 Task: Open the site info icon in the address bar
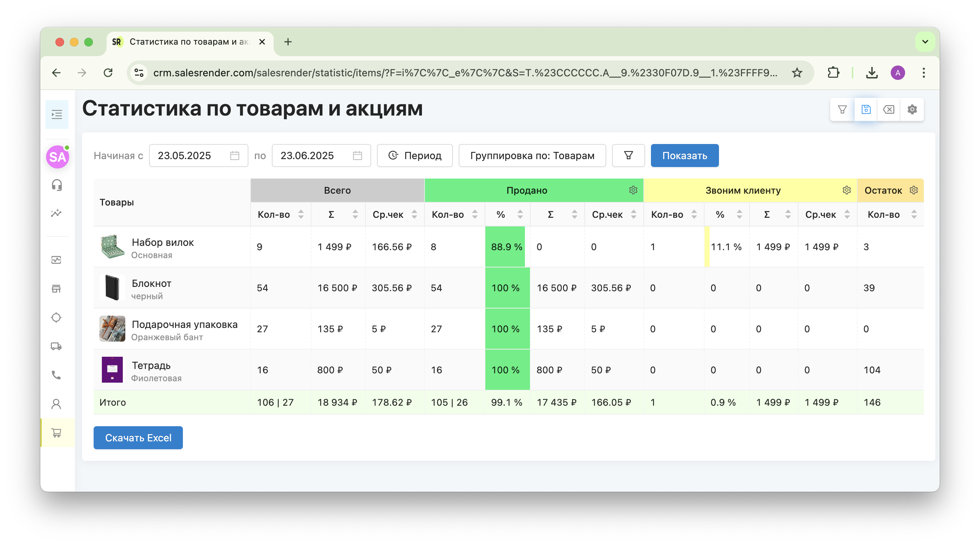click(x=139, y=73)
